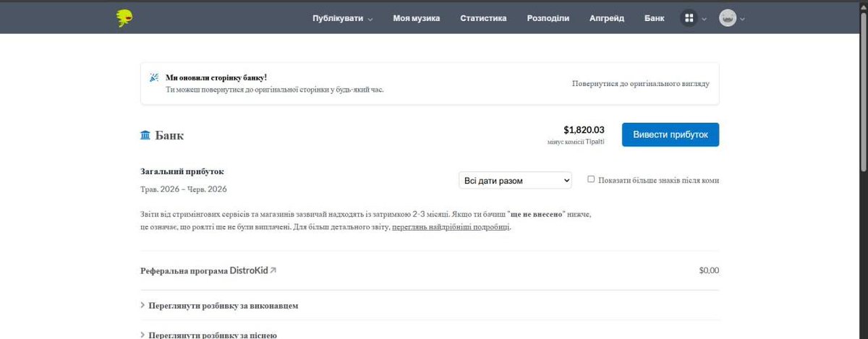Select Банк in the navigation
The image size is (868, 339).
(655, 19)
